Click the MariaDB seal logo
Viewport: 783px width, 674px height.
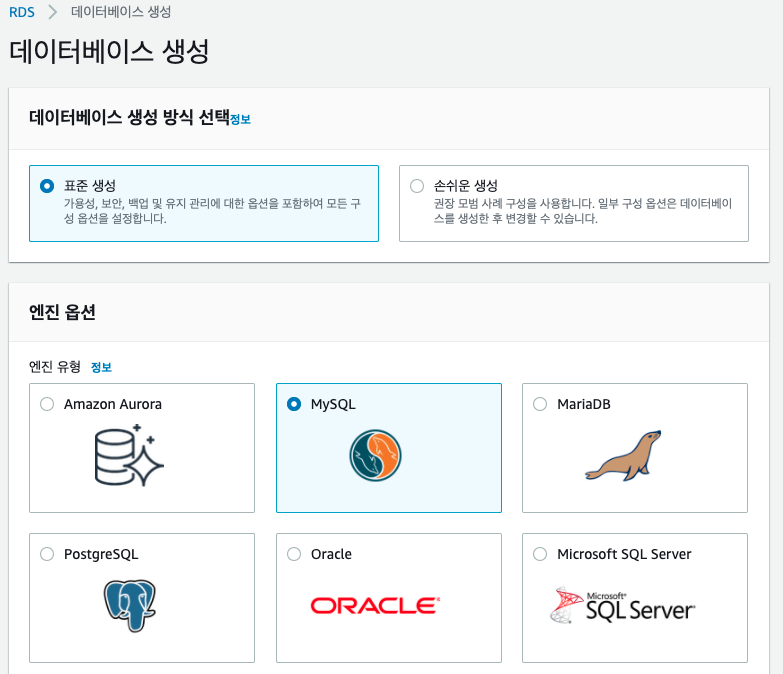coord(623,455)
